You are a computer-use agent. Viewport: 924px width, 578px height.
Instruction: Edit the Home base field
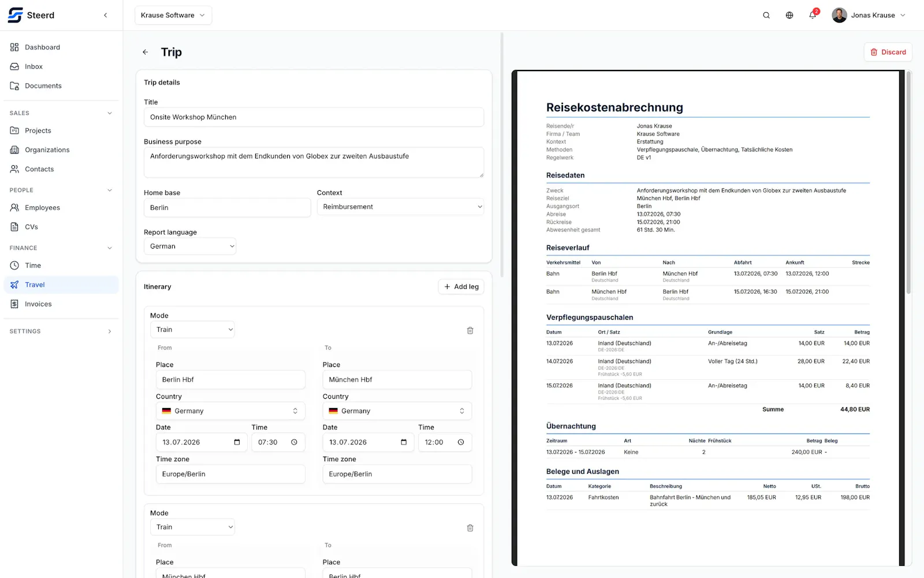click(x=227, y=208)
